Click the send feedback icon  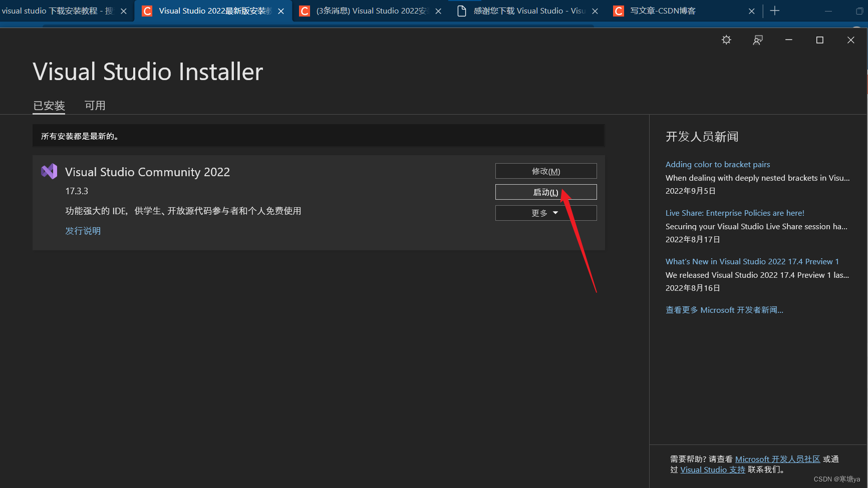tap(758, 40)
